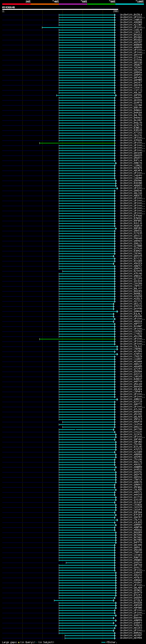
Task: Select hit label UniRef100_Q1HRT6
Action: tap(131, 103)
